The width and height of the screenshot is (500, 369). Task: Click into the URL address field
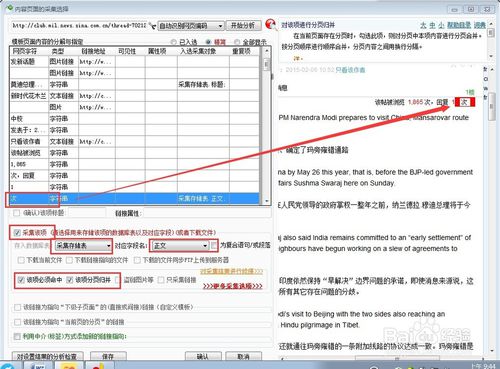pyautogui.click(x=79, y=26)
